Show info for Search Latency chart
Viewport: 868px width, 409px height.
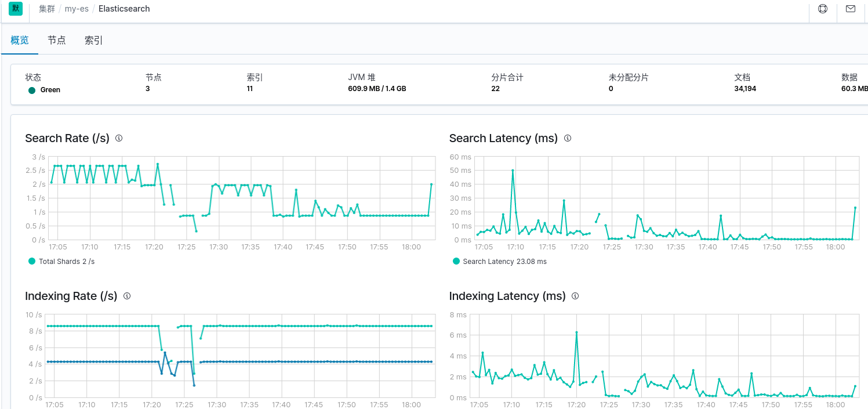568,138
